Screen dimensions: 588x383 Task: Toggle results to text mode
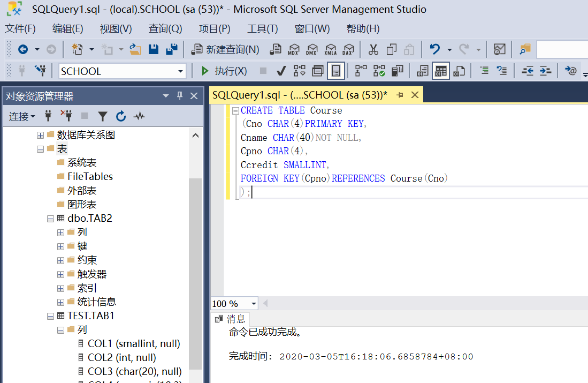tap(423, 71)
